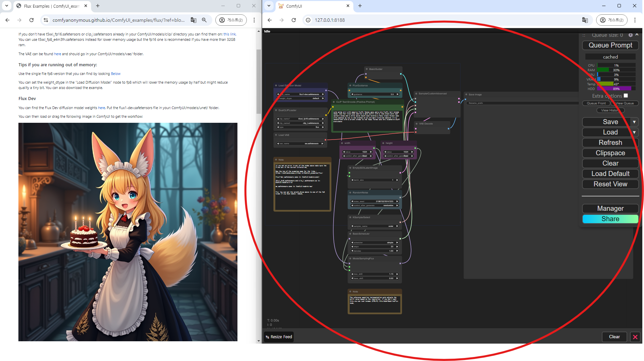Open the site settings icon left of the comfyanonymous URL
Screen dimensions: 644x361
(46, 20)
